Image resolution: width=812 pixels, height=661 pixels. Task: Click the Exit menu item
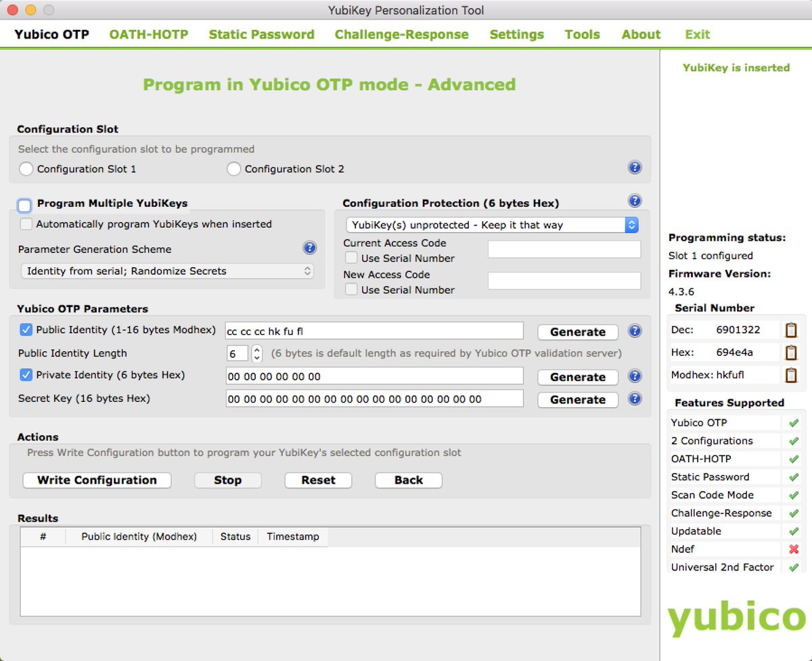click(x=698, y=35)
